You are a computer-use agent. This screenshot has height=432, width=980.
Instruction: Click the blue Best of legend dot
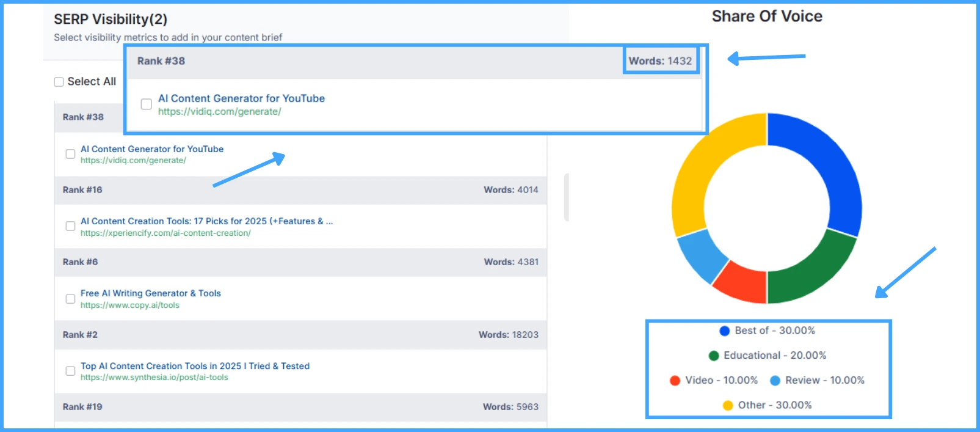pyautogui.click(x=724, y=331)
